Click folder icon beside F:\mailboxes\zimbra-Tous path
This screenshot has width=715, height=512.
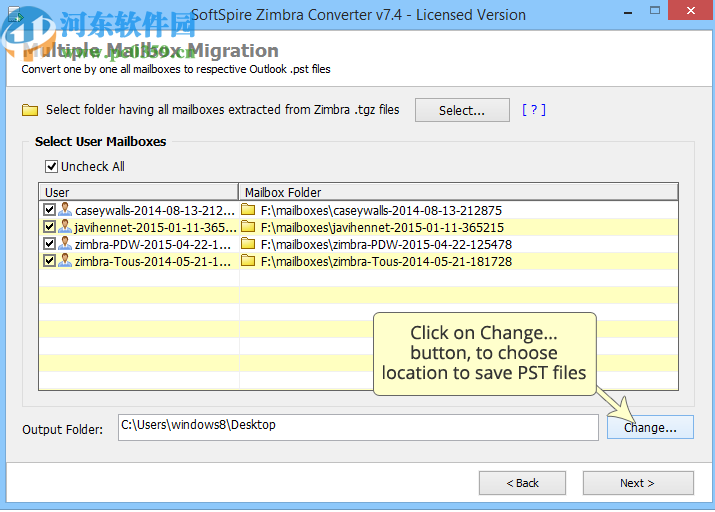coord(248,261)
